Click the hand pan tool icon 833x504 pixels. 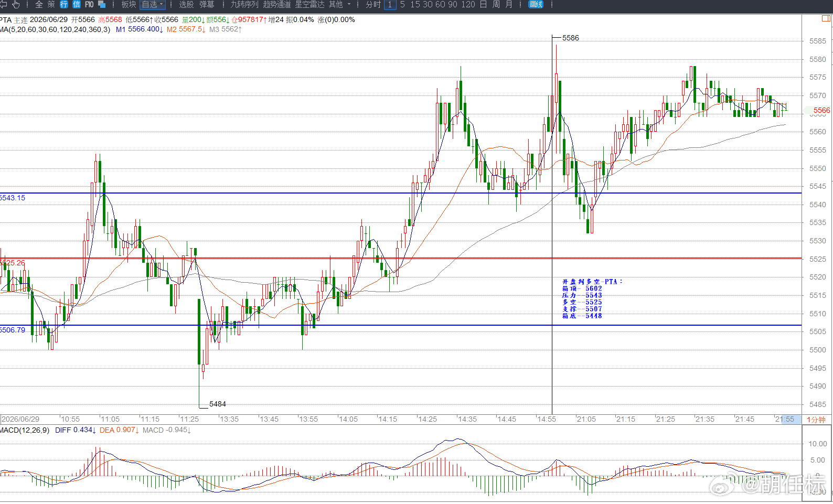16,5
